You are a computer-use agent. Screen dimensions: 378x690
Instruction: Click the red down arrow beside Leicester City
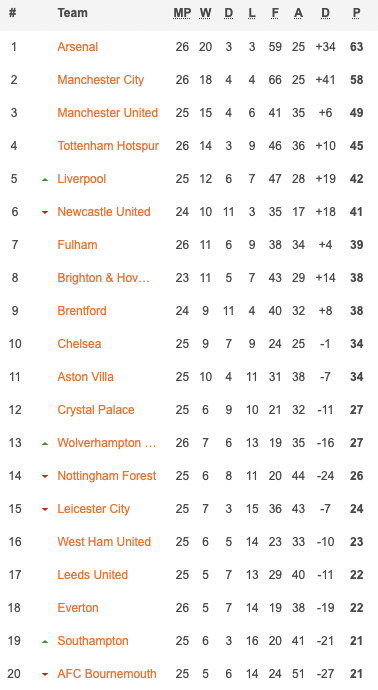pos(44,510)
